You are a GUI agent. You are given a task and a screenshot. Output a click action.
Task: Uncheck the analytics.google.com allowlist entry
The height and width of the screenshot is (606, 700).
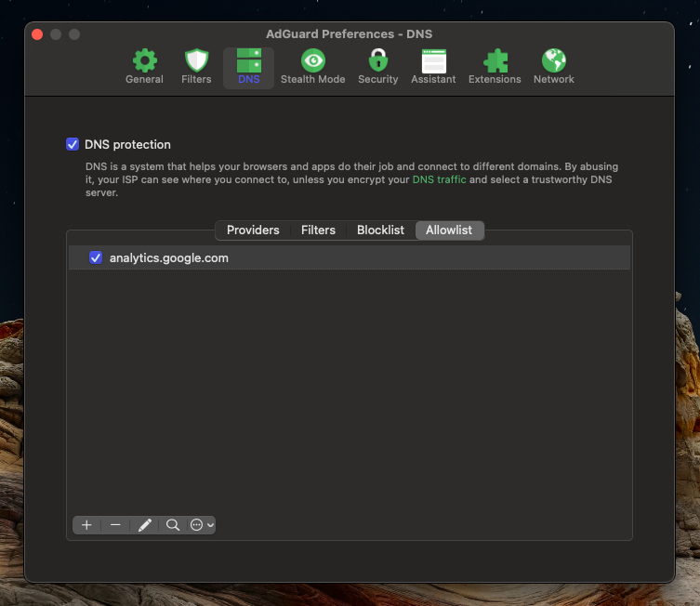[x=95, y=257]
